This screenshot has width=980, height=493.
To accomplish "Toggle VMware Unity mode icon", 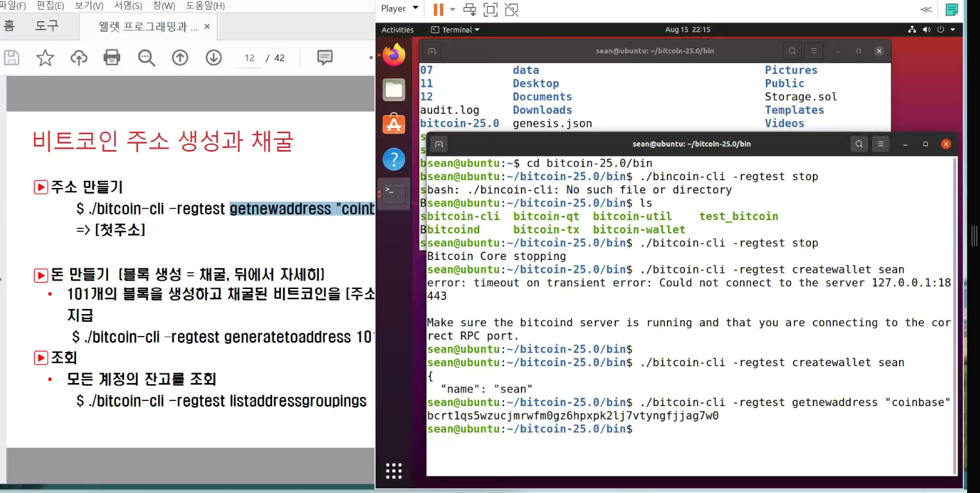I will [512, 10].
